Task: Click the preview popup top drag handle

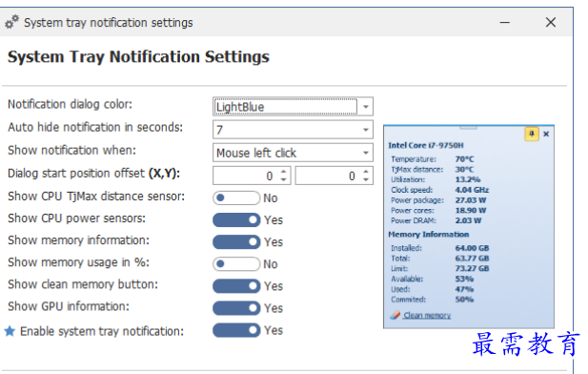Action: click(x=468, y=128)
